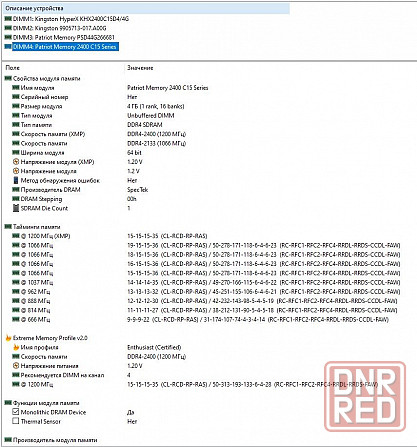Toggle the Thermal Sensor checkbox
Image resolution: width=417 pixels, height=447 pixels.
click(x=15, y=421)
